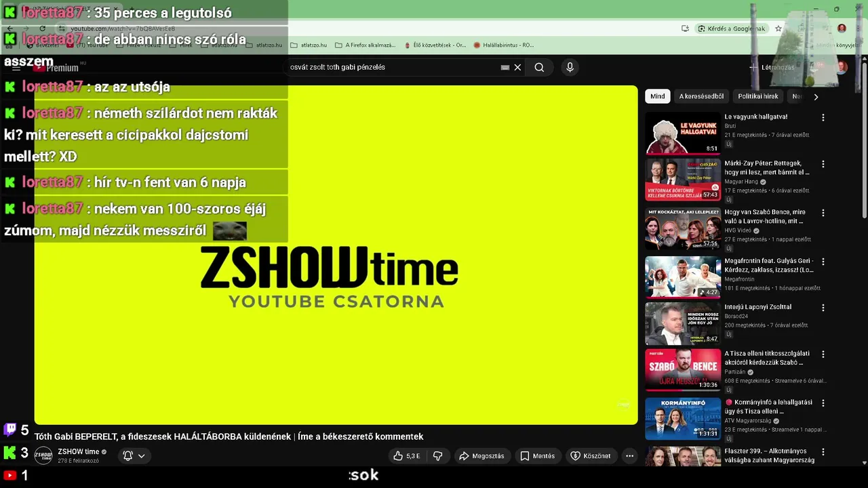Expand the notification bell dropdown for ZSHOW time
This screenshot has height=488, width=868.
[134, 456]
